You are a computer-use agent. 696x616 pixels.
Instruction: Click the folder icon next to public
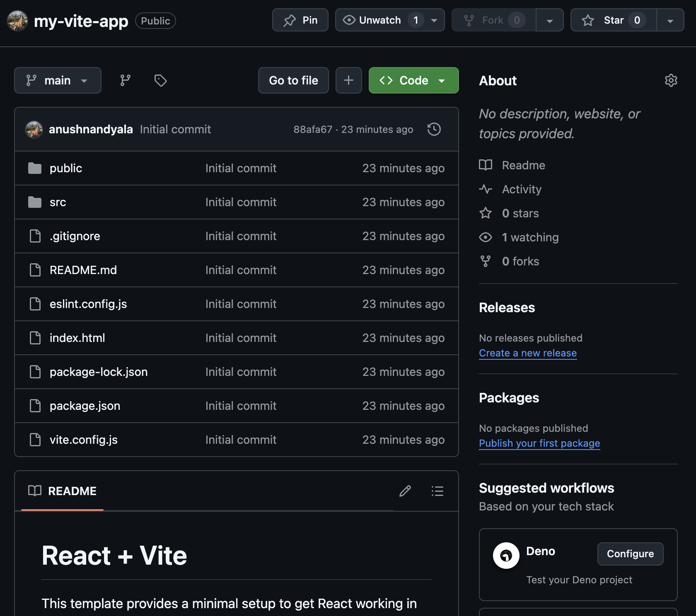[35, 168]
